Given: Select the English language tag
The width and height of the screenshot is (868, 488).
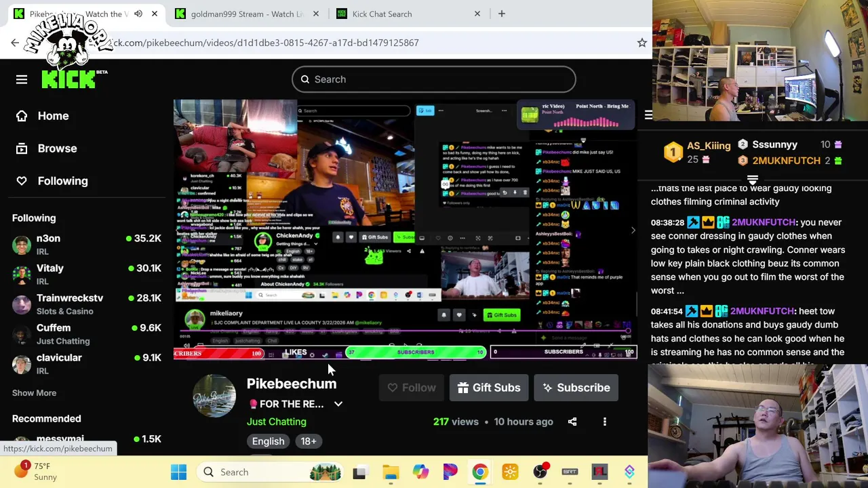Looking at the screenshot, I should click(x=269, y=441).
